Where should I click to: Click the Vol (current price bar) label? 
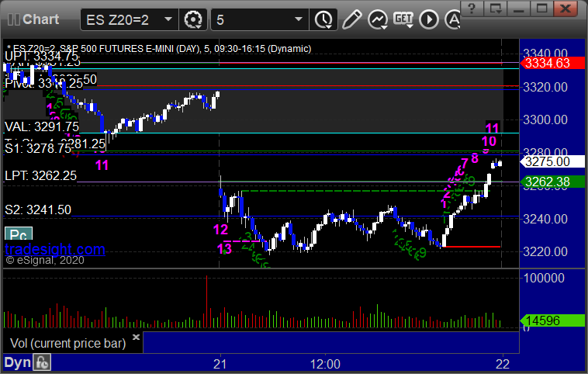(67, 343)
